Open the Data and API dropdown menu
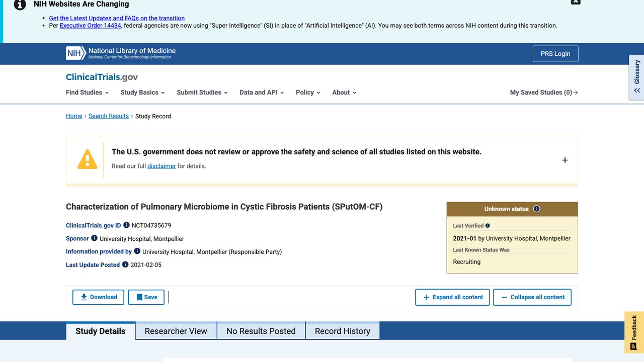Screen dimensions: 644x362 point(262,93)
